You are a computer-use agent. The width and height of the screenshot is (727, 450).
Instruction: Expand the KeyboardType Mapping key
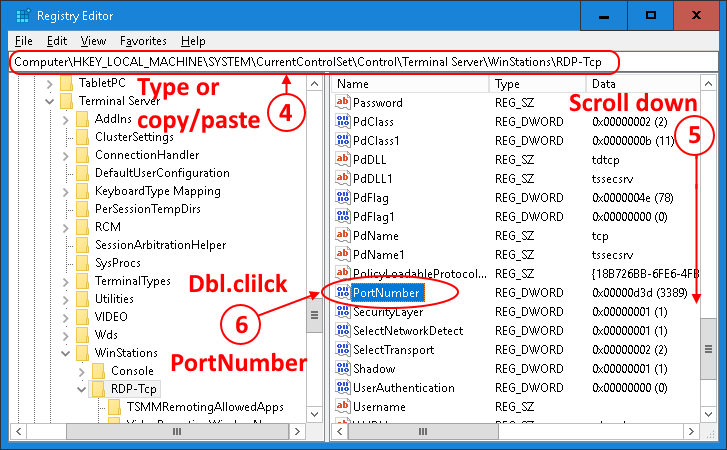tap(65, 192)
